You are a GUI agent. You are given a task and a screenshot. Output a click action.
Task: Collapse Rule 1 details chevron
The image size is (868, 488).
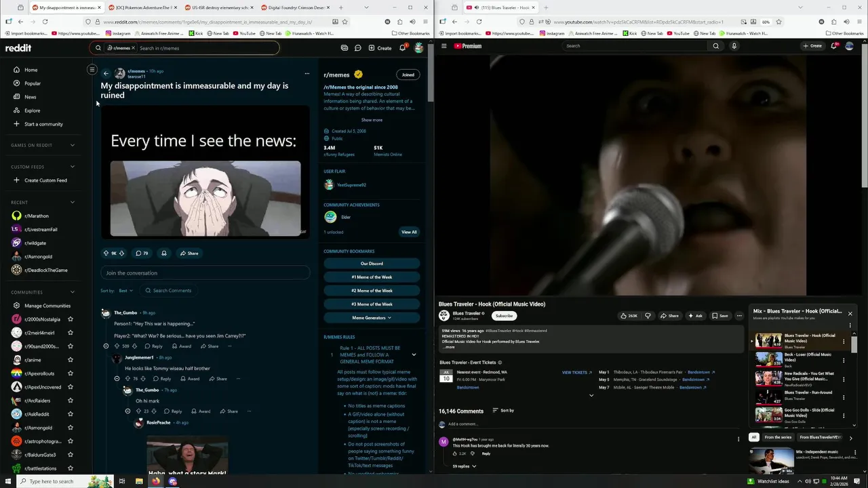coord(414,354)
